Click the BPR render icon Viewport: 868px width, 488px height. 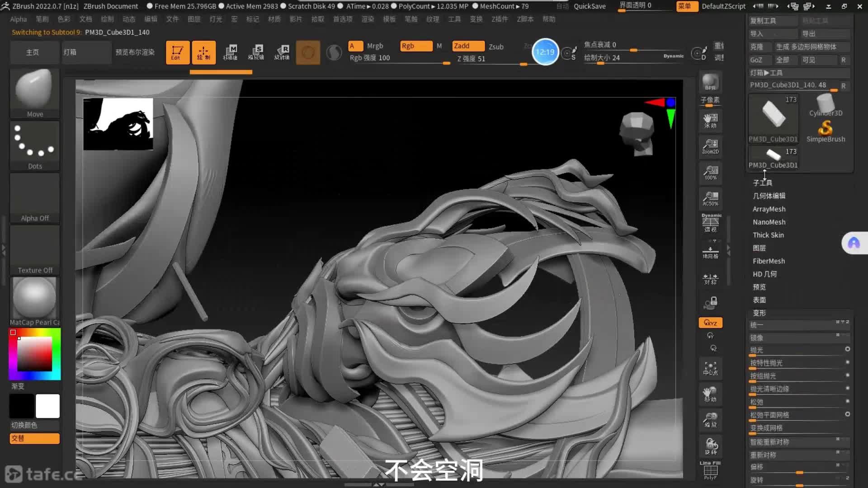(710, 82)
